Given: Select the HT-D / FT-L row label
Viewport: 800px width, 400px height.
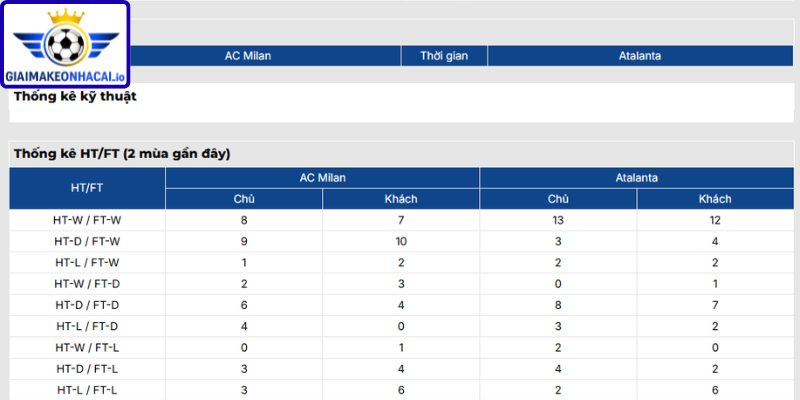Looking at the screenshot, I should coord(87,369).
